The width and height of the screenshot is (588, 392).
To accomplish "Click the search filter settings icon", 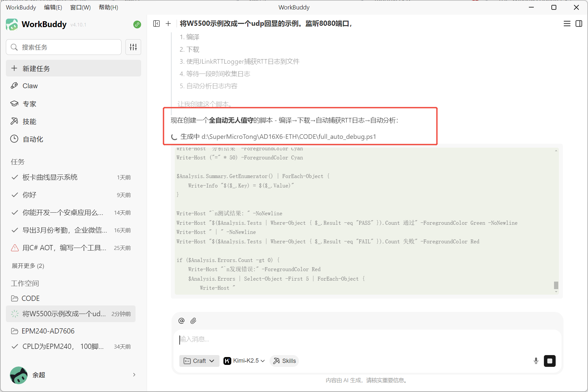I will tap(133, 47).
